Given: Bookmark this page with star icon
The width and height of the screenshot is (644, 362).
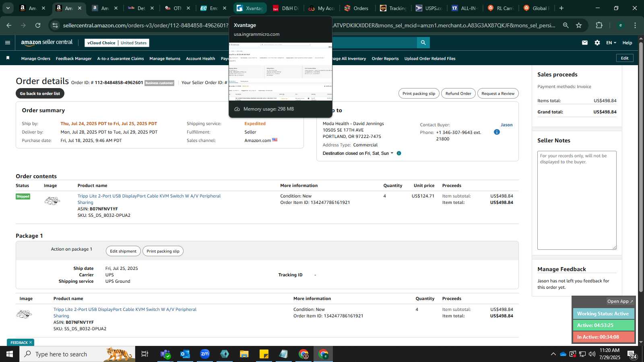Looking at the screenshot, I should 579,25.
